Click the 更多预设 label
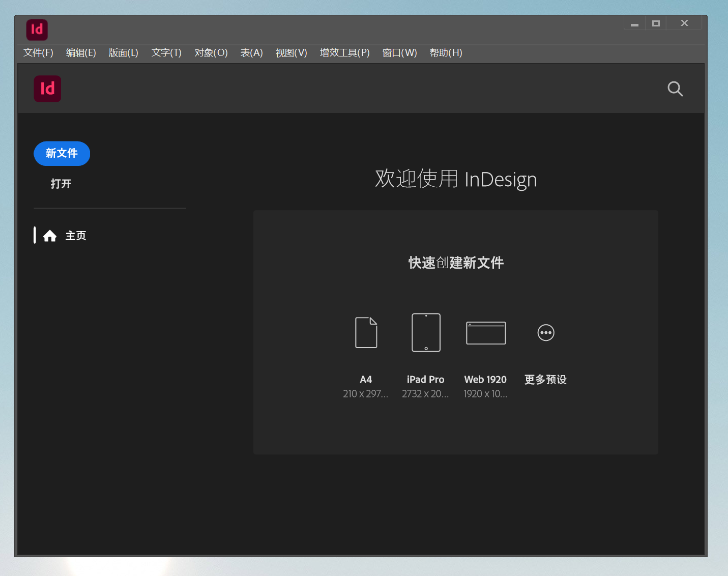The width and height of the screenshot is (728, 576). click(545, 380)
